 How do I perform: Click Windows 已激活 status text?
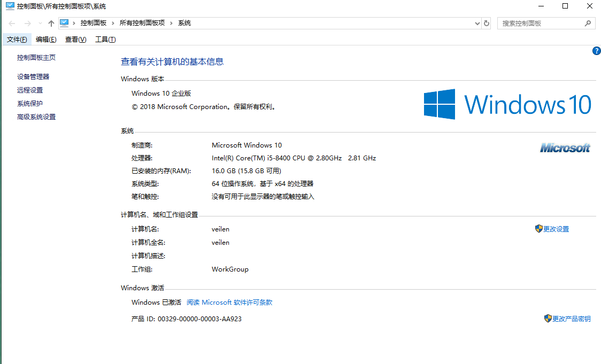pos(156,303)
